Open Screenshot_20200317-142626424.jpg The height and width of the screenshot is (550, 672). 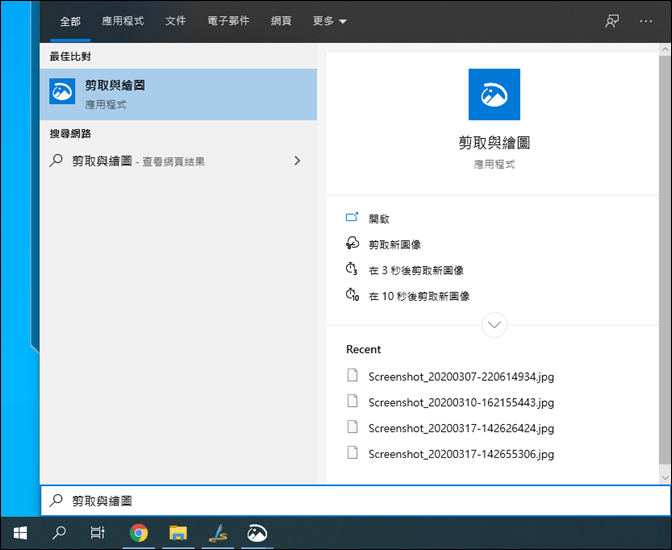(461, 428)
